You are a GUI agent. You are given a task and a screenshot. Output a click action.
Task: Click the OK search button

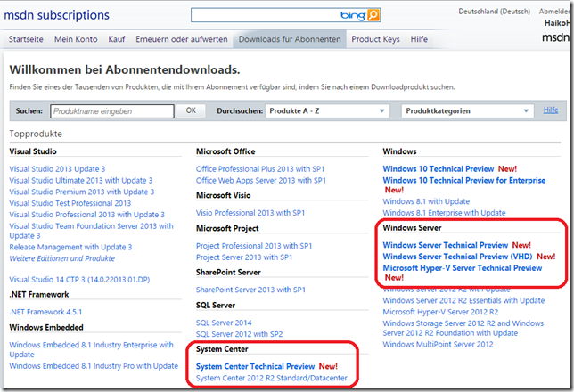tap(191, 110)
